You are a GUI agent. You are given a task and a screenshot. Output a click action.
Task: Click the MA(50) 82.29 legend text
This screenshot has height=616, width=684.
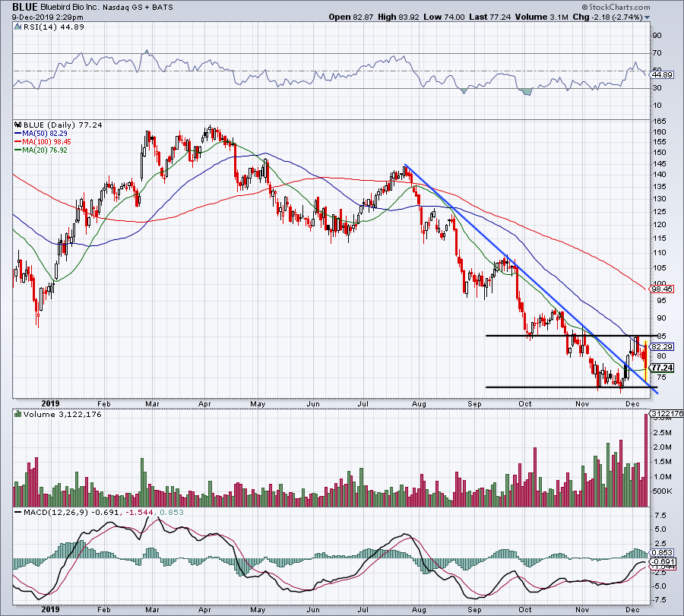pyautogui.click(x=45, y=134)
